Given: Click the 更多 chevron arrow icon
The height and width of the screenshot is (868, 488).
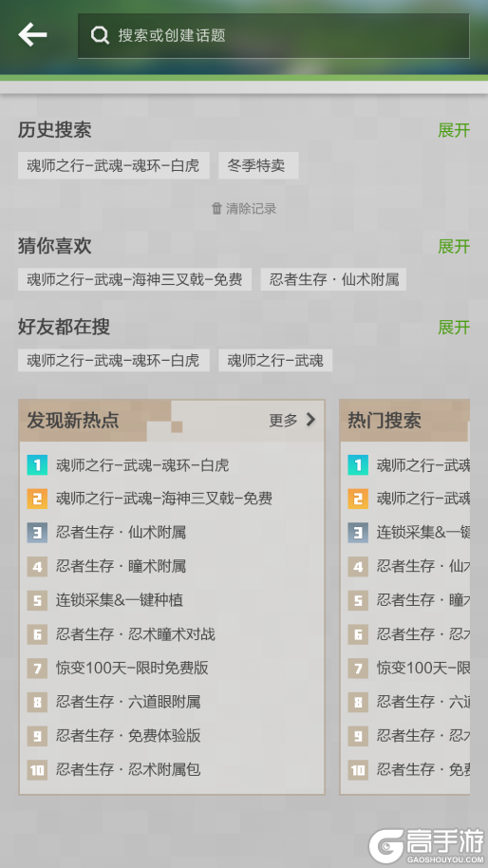Looking at the screenshot, I should [x=310, y=420].
